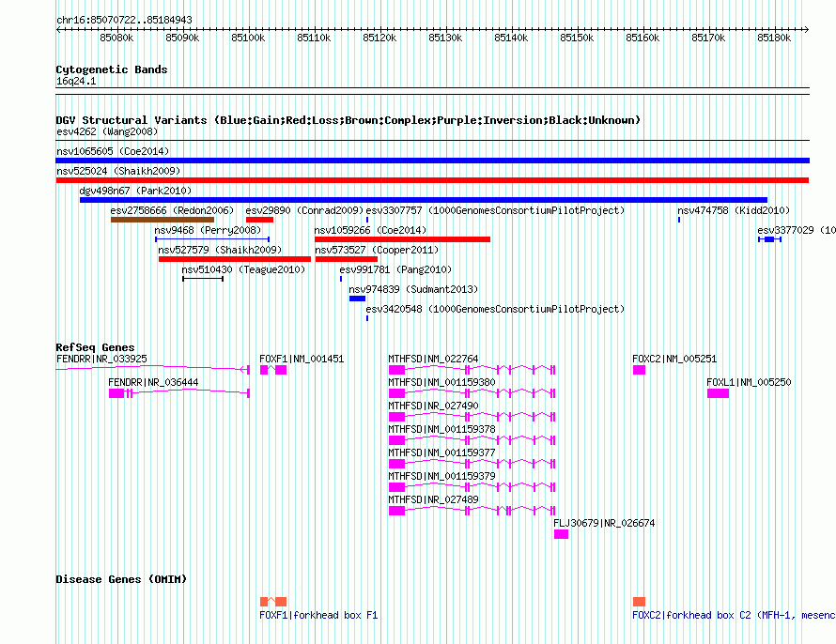
Task: Click the MTHFSD NM_022764 transcript glyph
Action: 472,370
